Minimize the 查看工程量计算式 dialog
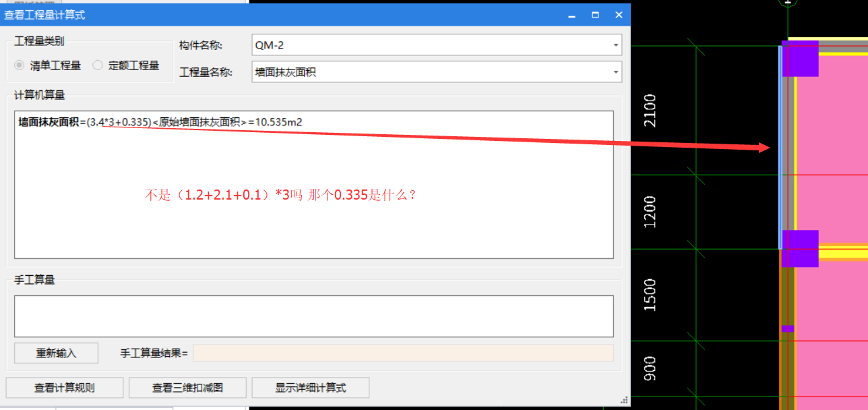 coord(571,14)
